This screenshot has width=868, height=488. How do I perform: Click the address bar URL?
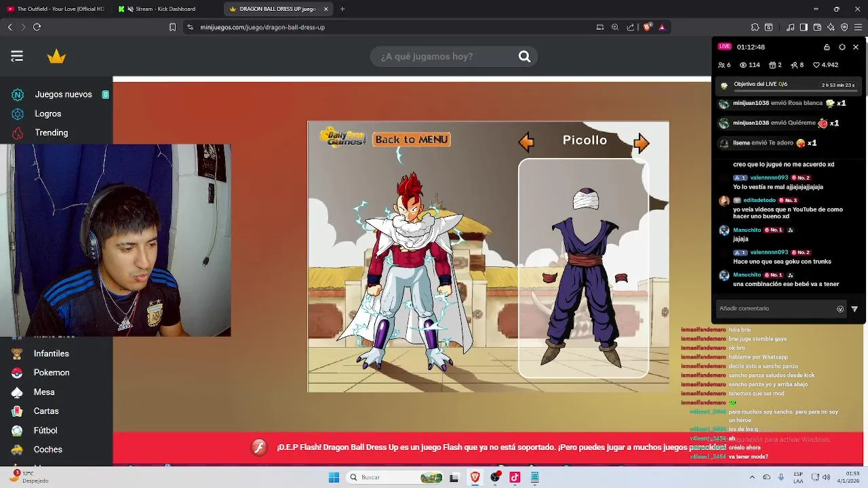pos(262,27)
